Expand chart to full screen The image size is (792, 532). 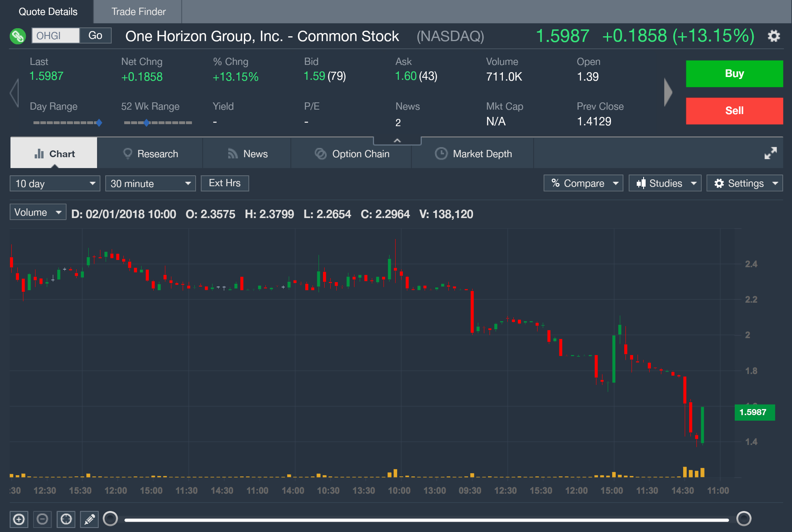[x=770, y=153]
